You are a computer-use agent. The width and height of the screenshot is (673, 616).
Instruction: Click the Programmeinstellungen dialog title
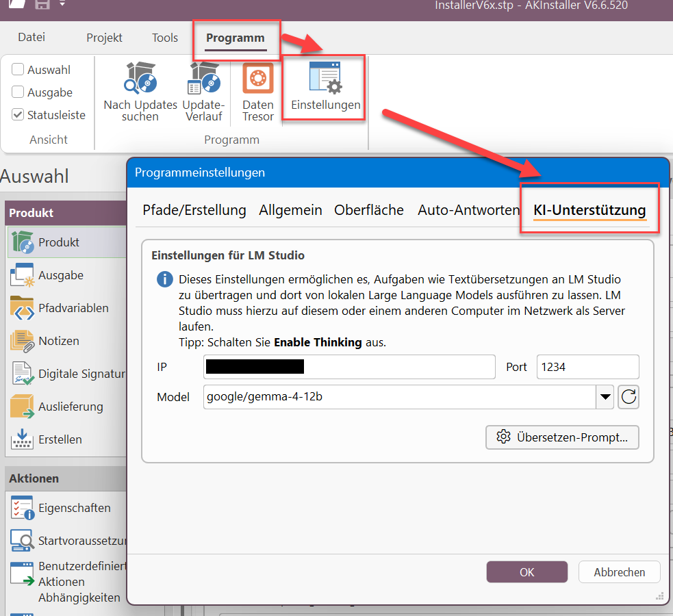200,172
